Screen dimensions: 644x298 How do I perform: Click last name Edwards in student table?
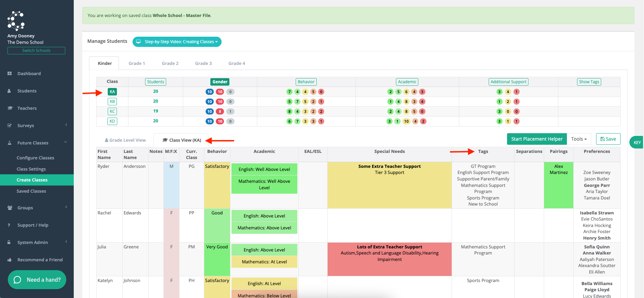pos(132,213)
